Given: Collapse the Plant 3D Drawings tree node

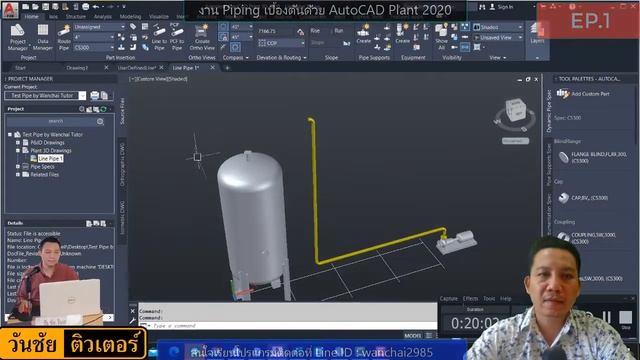Looking at the screenshot, I should pos(18,151).
